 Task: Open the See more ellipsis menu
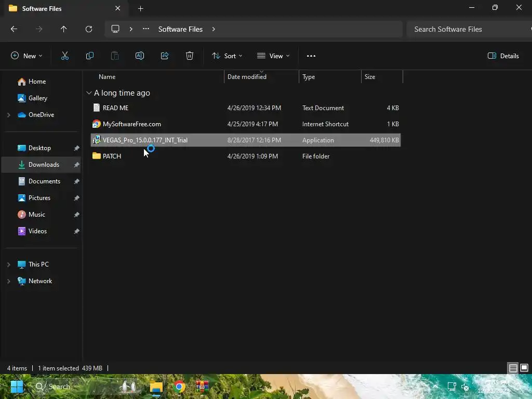click(x=311, y=56)
